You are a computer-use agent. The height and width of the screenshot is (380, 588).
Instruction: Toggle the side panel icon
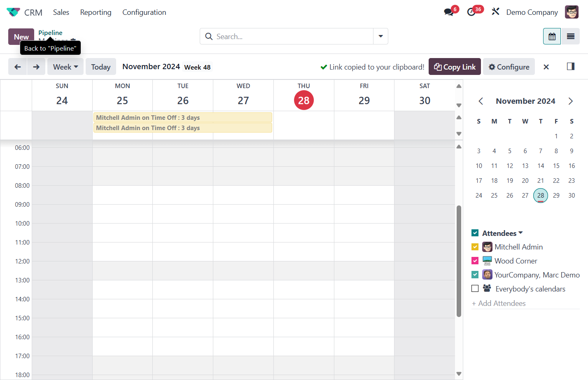570,66
